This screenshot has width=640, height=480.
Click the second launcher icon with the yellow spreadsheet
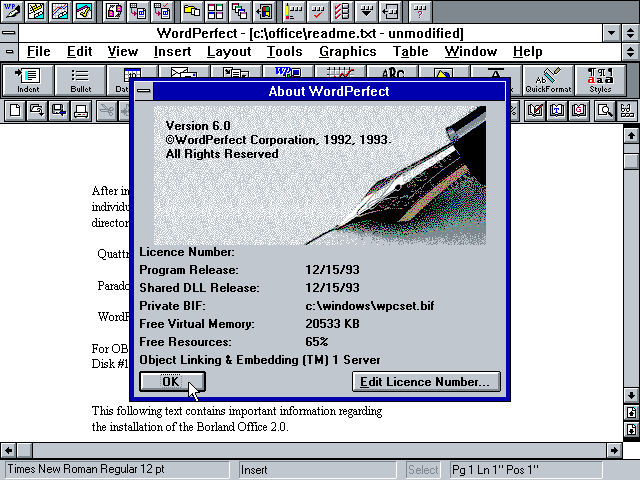pyautogui.click(x=36, y=11)
